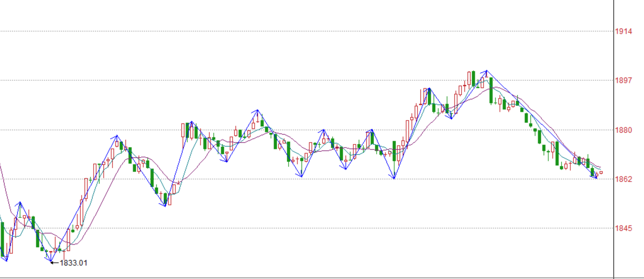Click the 1833.01 lowest price annotation
The height and width of the screenshot is (279, 644).
(x=74, y=263)
